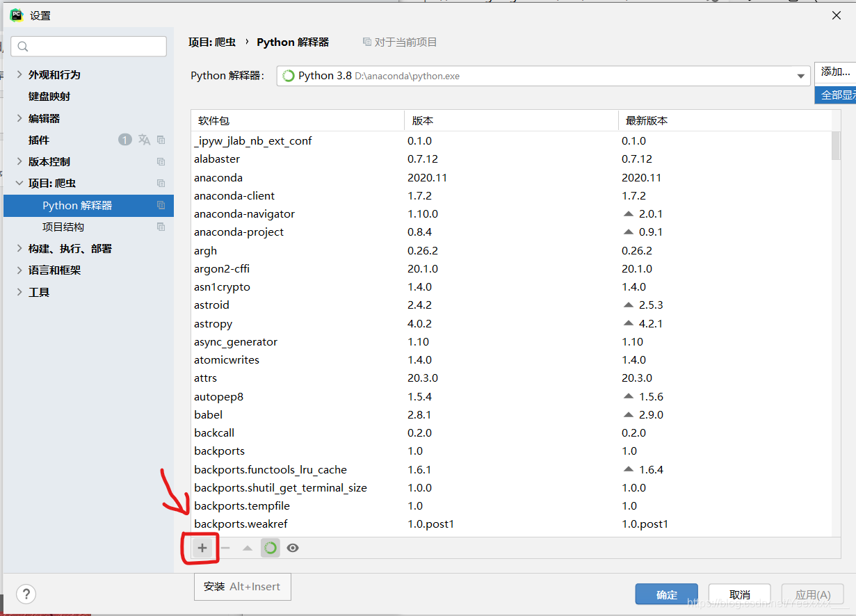Viewport: 856px width, 616px height.
Task: Toggle the Conda package manager icon
Action: [270, 548]
